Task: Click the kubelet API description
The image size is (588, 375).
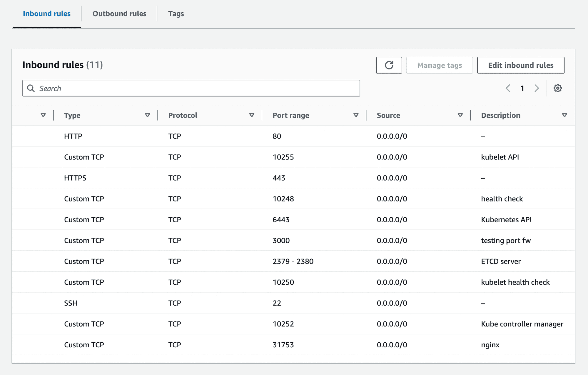Action: click(500, 157)
